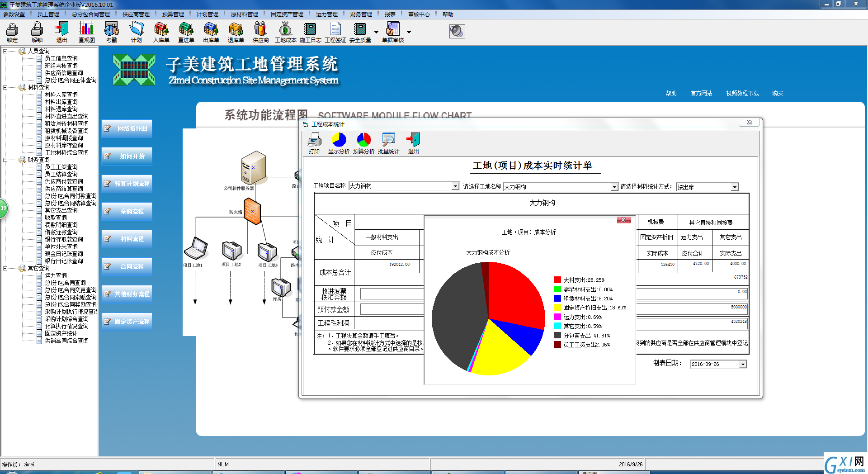The height and width of the screenshot is (474, 868).
Task: Click the 固定资产流程 button
Action: [x=127, y=322]
